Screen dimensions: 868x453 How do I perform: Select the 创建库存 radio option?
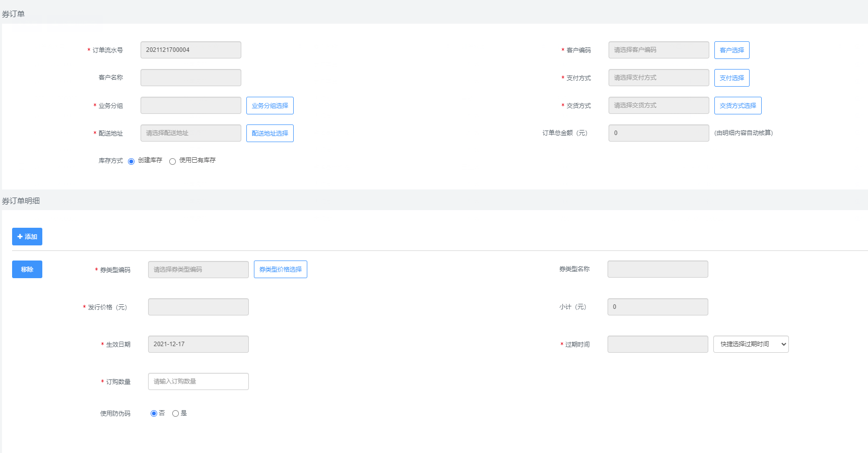(x=131, y=161)
